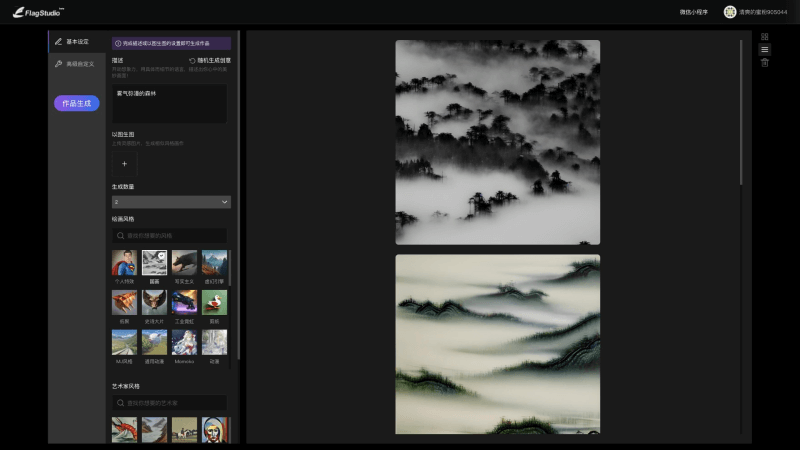Open the generation quantity dropdown
This screenshot has width=800, height=450.
pos(171,202)
